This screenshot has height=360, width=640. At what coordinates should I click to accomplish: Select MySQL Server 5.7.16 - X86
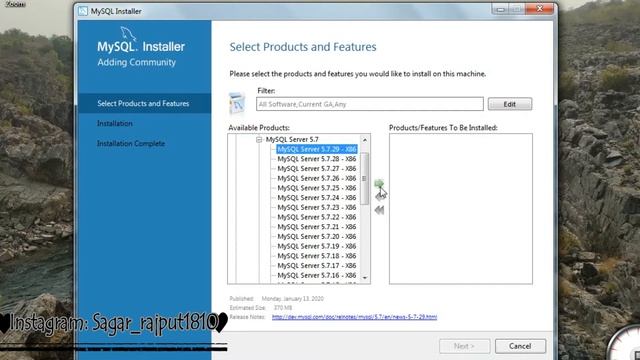tap(317, 275)
